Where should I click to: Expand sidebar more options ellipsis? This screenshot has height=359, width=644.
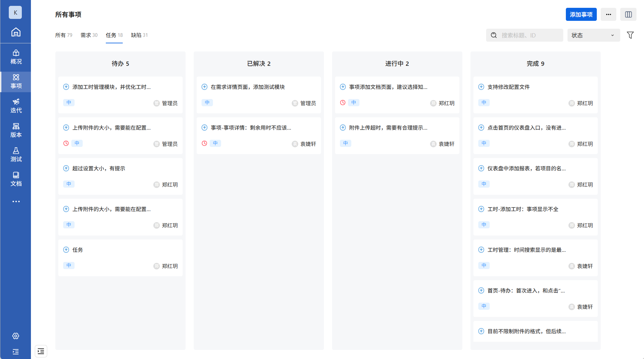point(16,202)
